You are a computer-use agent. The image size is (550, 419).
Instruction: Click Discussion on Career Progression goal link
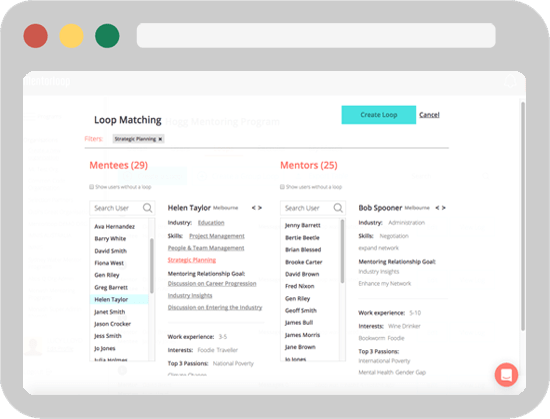tap(212, 283)
